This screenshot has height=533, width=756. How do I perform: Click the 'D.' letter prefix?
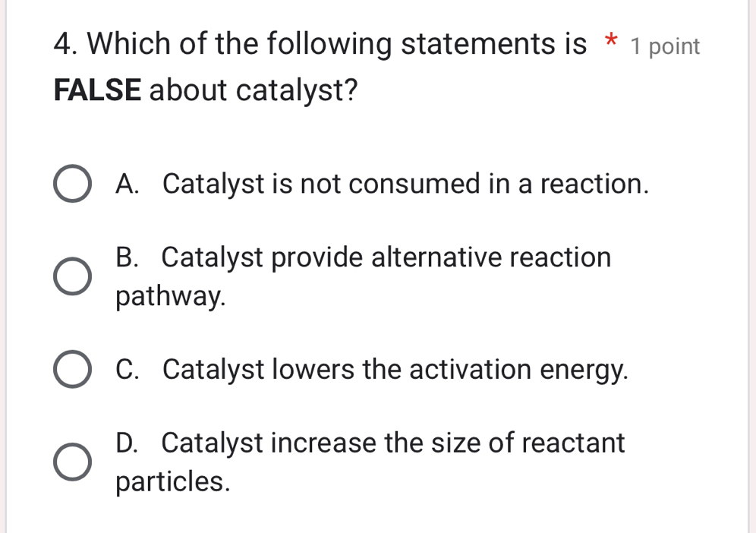tap(131, 443)
